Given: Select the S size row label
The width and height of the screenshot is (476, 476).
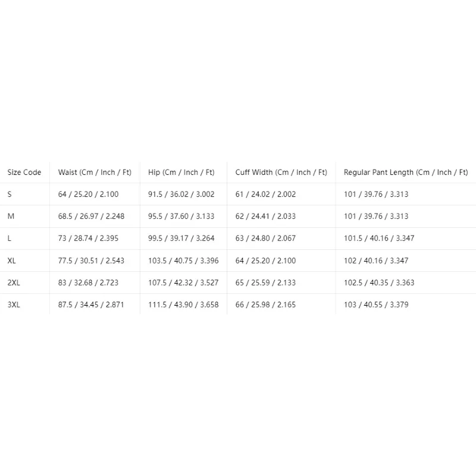Looking at the screenshot, I should pos(10,195).
